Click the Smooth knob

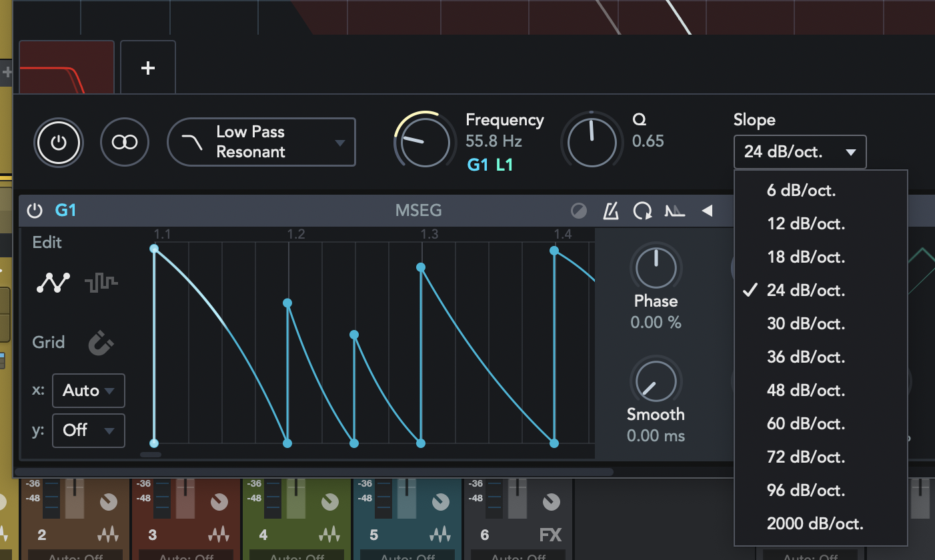coord(656,381)
